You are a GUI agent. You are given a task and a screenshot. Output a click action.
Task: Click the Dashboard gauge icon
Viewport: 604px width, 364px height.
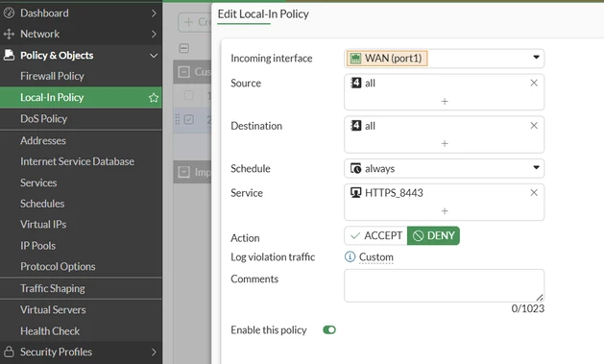click(9, 13)
